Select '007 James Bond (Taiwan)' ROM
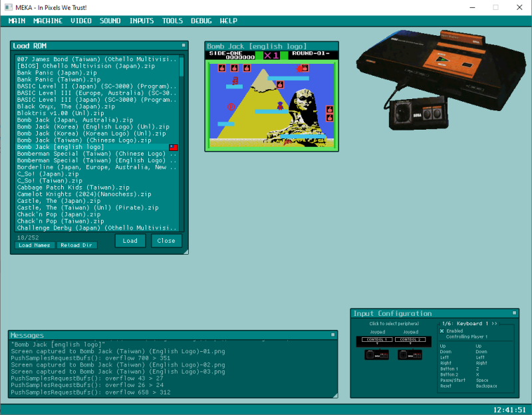This screenshot has width=532, height=415. 97,59
